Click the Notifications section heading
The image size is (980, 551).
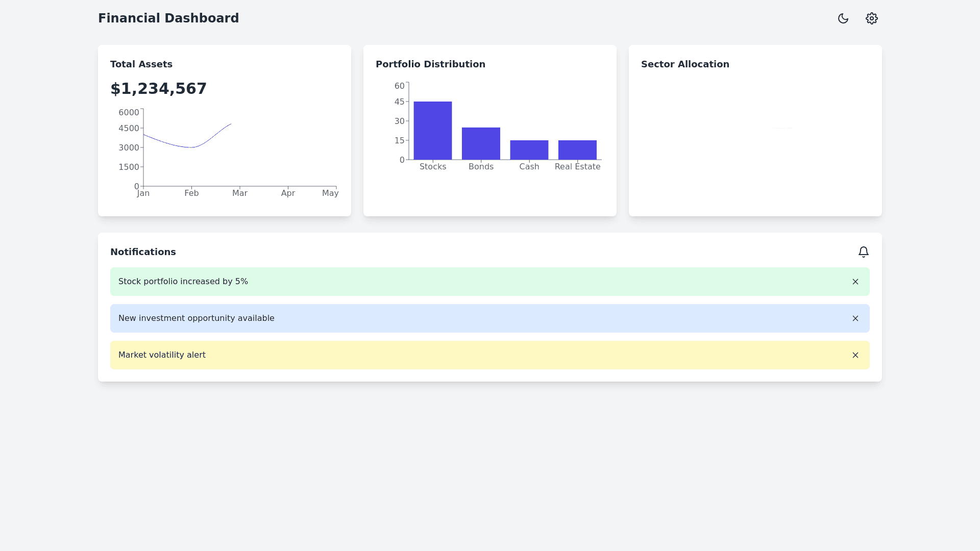point(143,252)
